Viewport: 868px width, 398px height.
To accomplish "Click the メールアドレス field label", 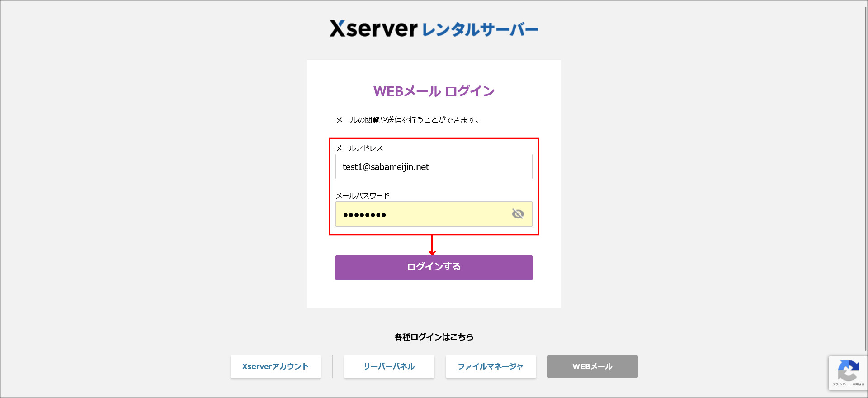I will (359, 148).
